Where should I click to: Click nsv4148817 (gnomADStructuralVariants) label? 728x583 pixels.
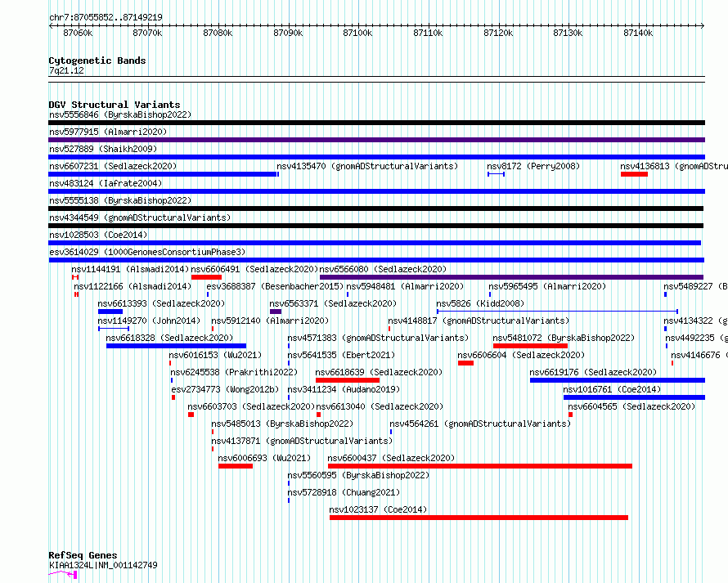point(479,321)
